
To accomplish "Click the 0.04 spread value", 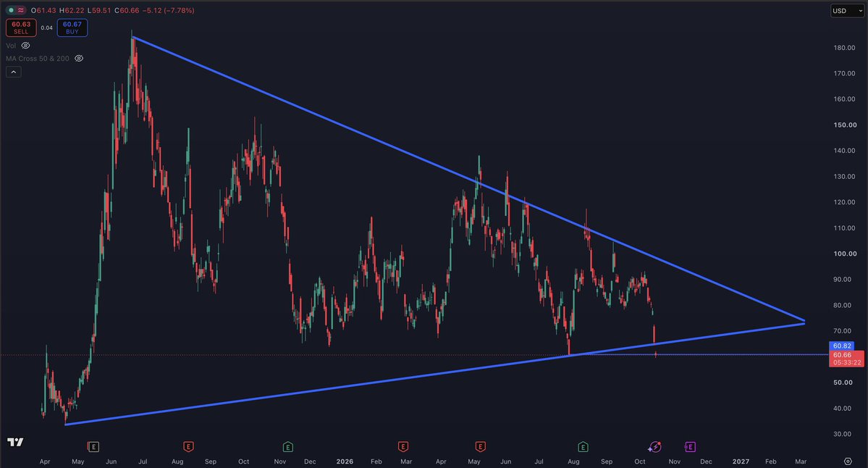I will (x=46, y=28).
